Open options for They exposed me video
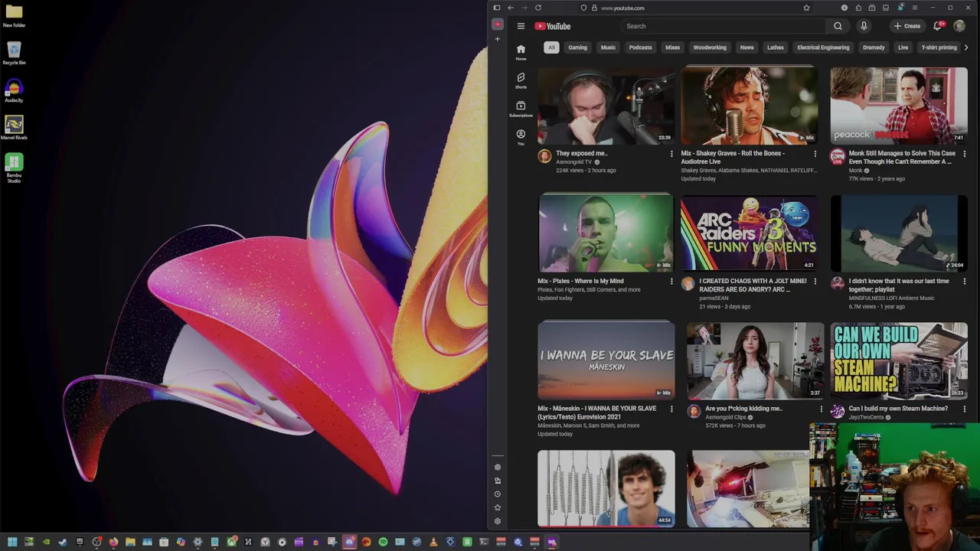This screenshot has height=551, width=980. 671,154
